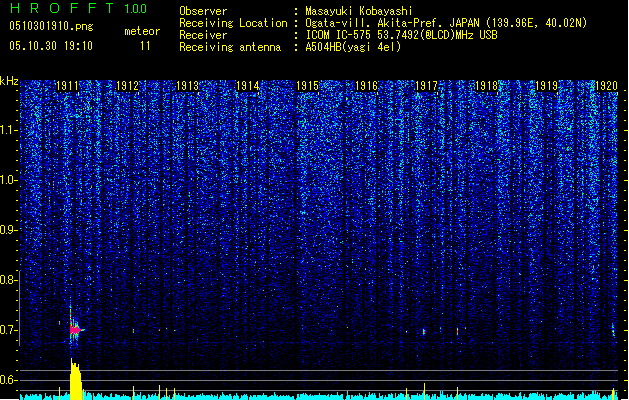This screenshot has width=629, height=400.
Task: Click the Receiving antenna label
Action: pyautogui.click(x=230, y=47)
